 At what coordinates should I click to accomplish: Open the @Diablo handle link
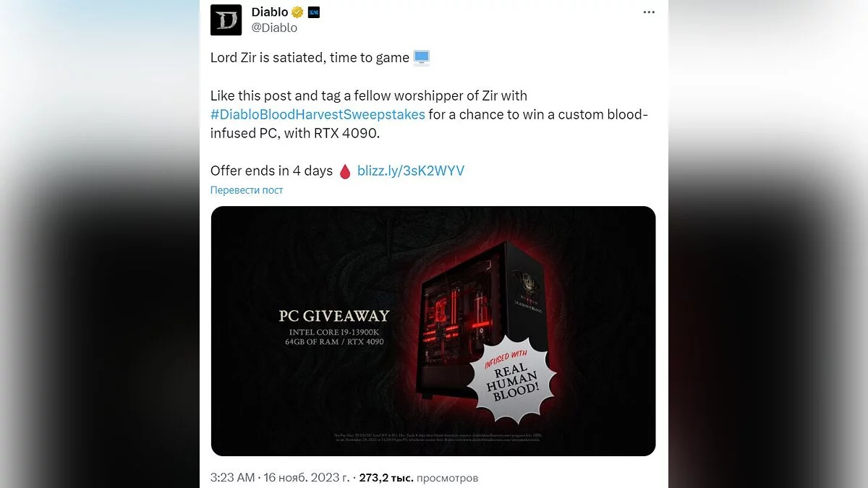[274, 28]
